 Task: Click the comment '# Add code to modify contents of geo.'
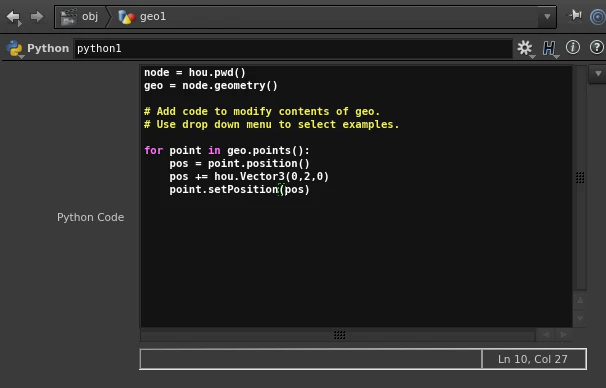262,111
